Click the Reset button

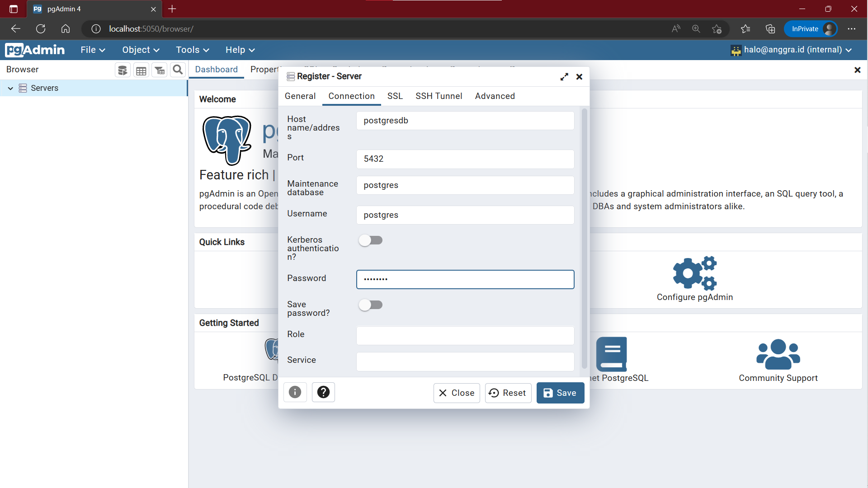[508, 393]
